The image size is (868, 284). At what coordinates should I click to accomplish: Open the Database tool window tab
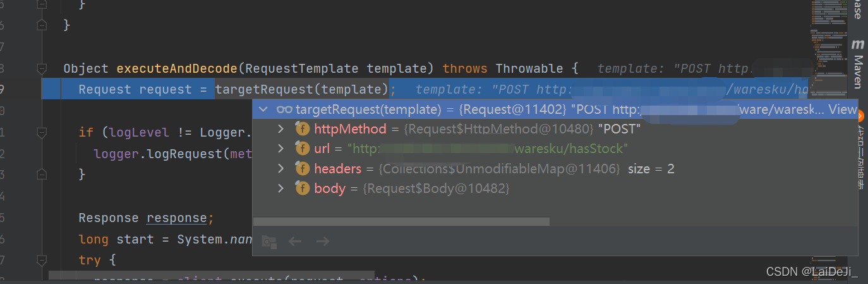pyautogui.click(x=857, y=9)
